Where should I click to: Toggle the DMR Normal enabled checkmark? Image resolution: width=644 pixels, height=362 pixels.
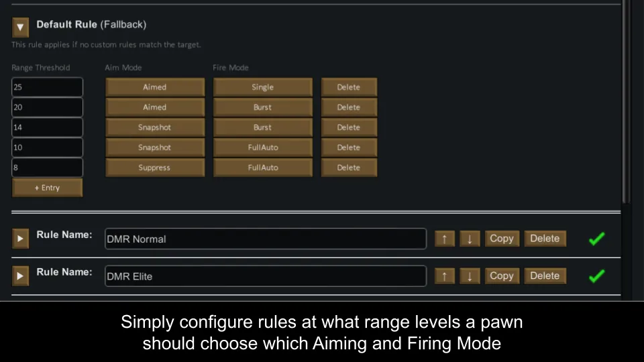(x=596, y=239)
